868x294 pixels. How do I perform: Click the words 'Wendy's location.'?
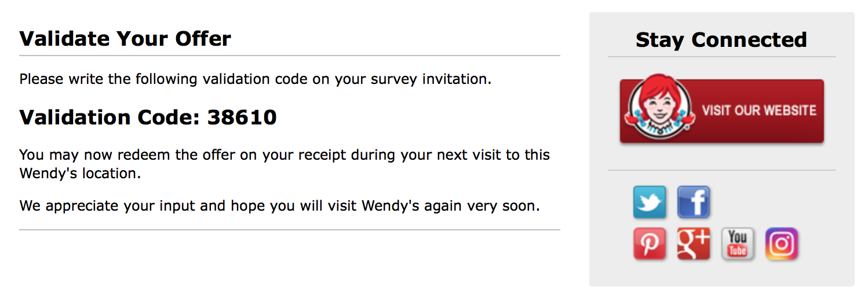pyautogui.click(x=80, y=174)
